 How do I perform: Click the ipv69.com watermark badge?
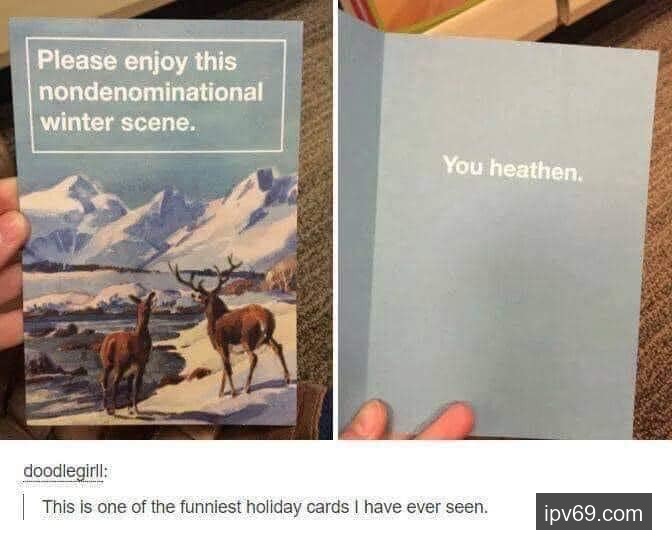coord(594,512)
